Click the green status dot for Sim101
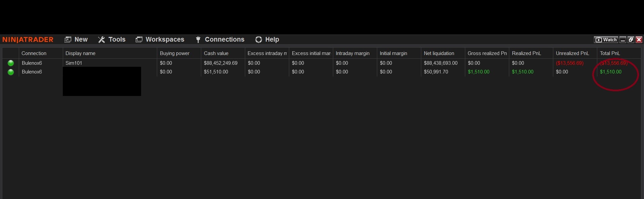This screenshot has height=199, width=644. [x=11, y=63]
